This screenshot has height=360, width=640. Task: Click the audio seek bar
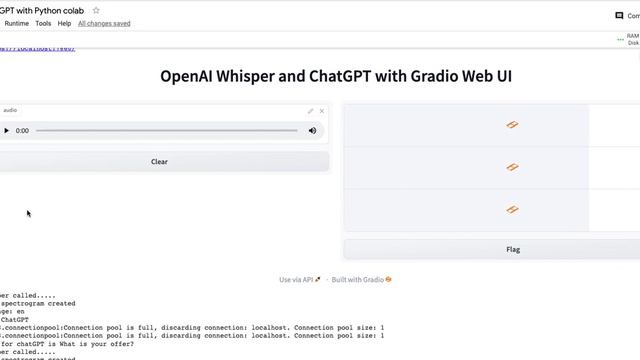point(167,131)
